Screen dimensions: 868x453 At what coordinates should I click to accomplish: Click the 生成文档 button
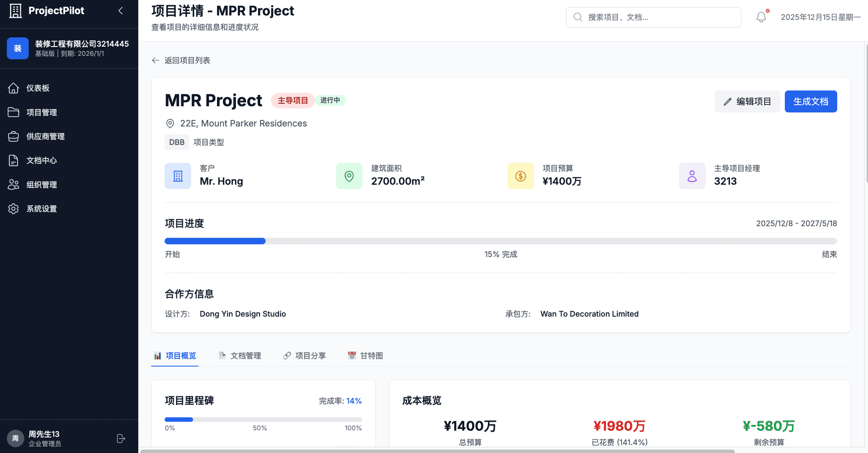[x=811, y=101]
